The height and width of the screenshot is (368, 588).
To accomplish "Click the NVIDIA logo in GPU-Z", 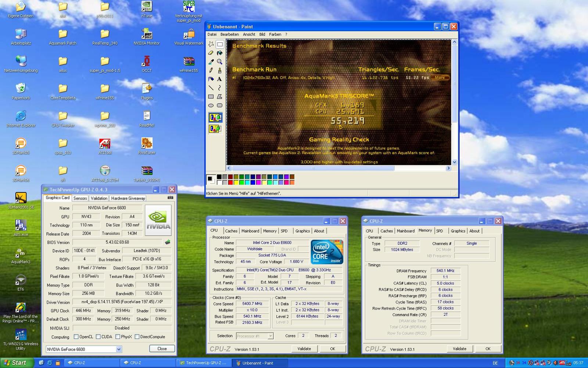I will point(158,220).
